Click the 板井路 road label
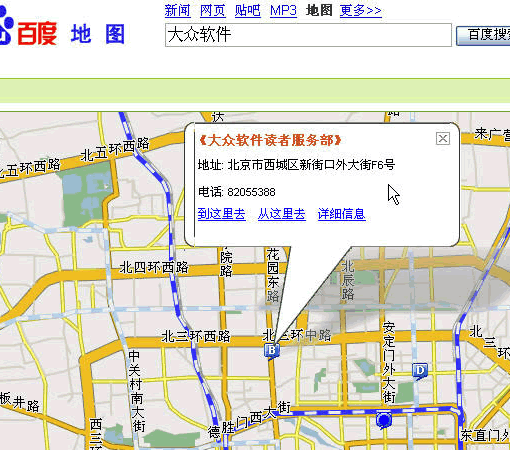This screenshot has width=510, height=450. coord(19,402)
